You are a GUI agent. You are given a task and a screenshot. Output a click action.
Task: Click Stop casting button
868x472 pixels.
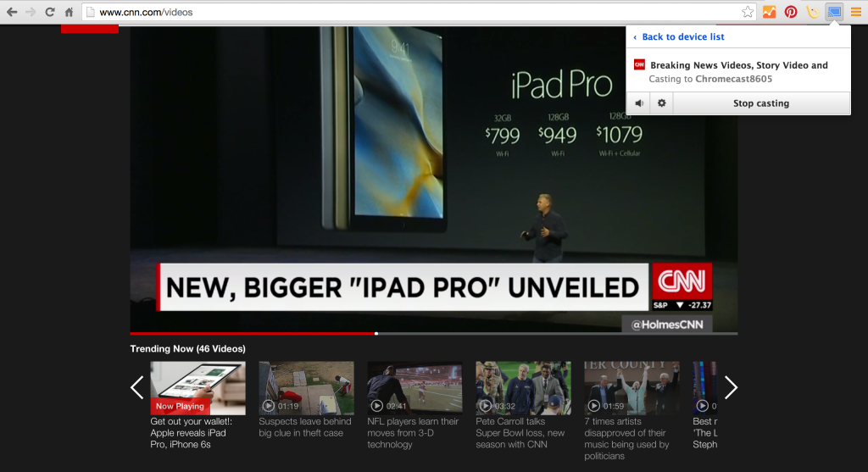coord(761,103)
